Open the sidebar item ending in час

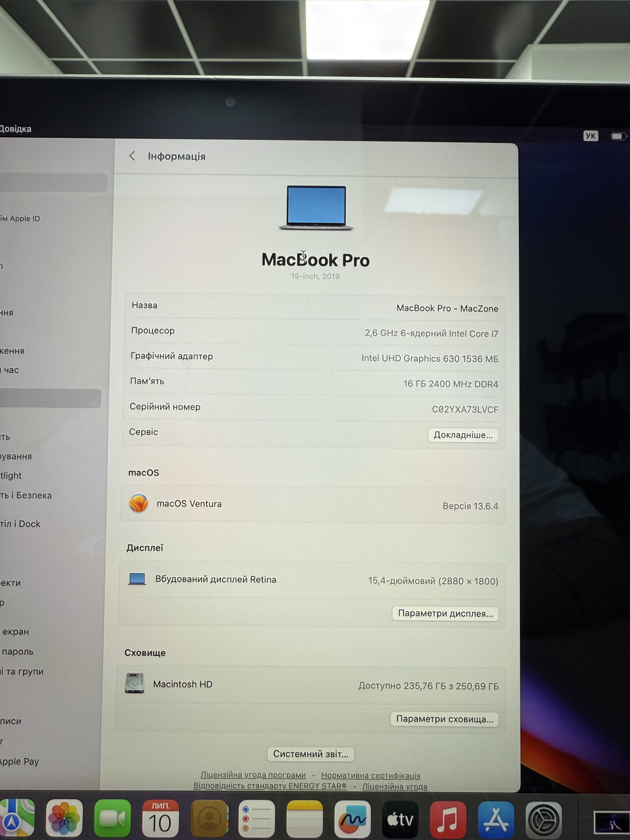pyautogui.click(x=10, y=370)
